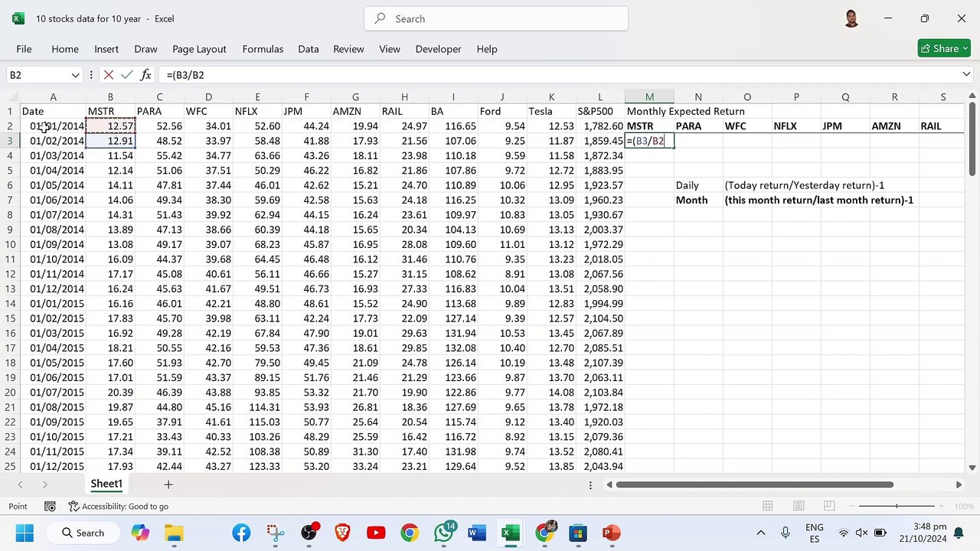980x551 pixels.
Task: Open the ENG ES language switcher
Action: click(815, 533)
